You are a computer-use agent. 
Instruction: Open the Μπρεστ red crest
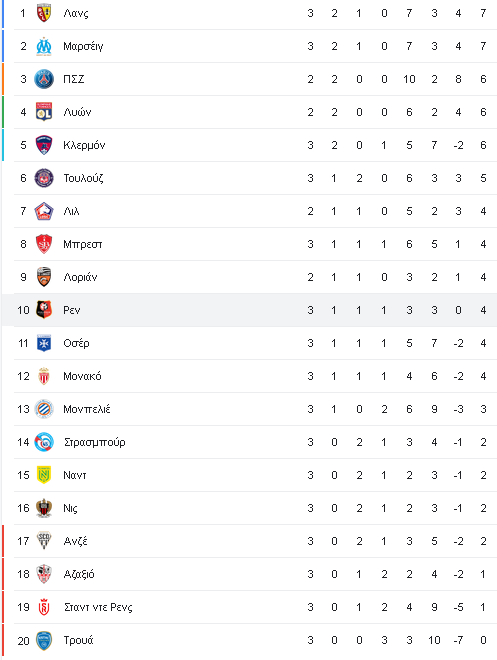click(x=44, y=244)
